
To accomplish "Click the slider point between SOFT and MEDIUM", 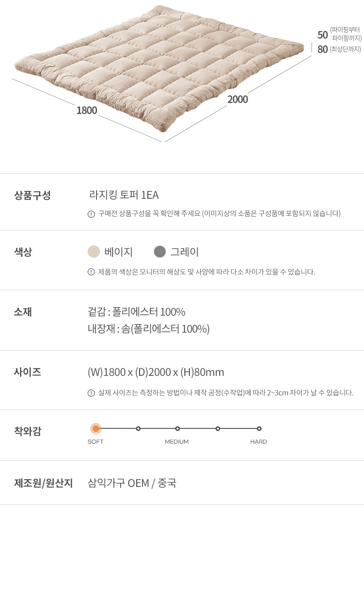I will tap(138, 428).
